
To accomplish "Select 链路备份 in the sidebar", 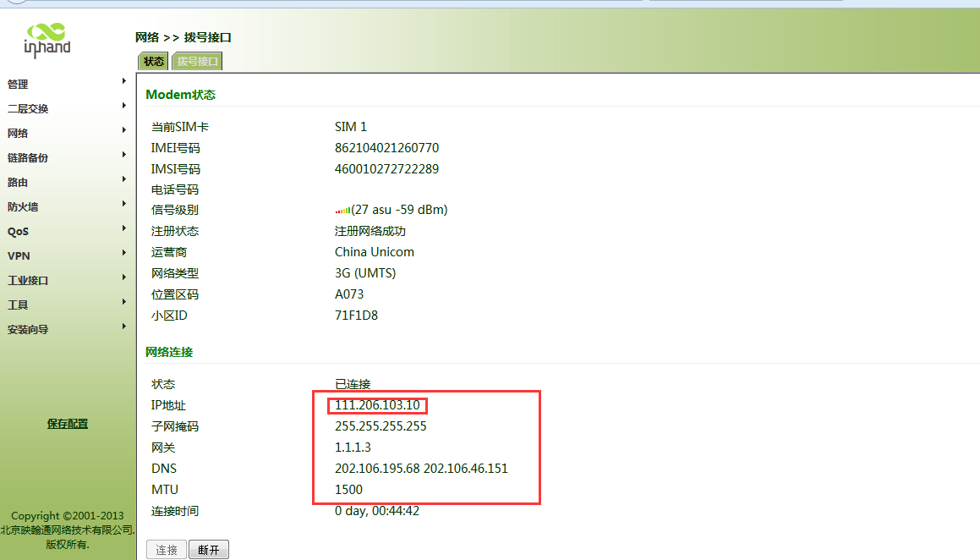I will [x=28, y=158].
